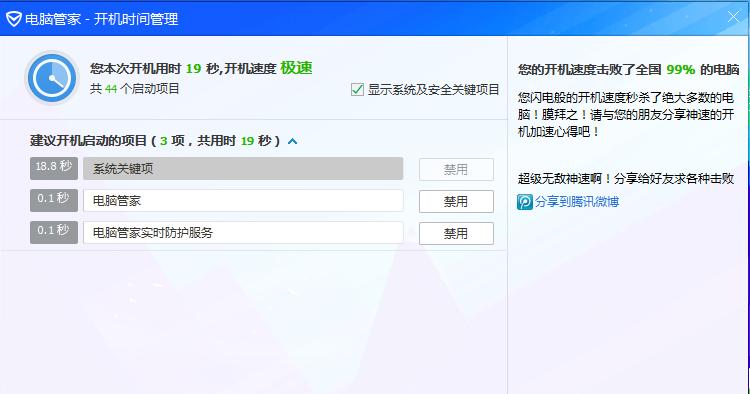Click the 建议开机启动的项目 section heading

click(x=155, y=141)
